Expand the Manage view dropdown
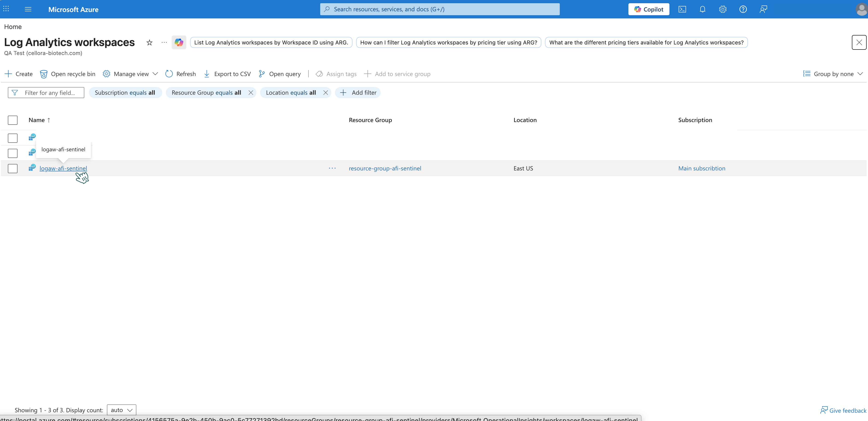 tap(130, 74)
